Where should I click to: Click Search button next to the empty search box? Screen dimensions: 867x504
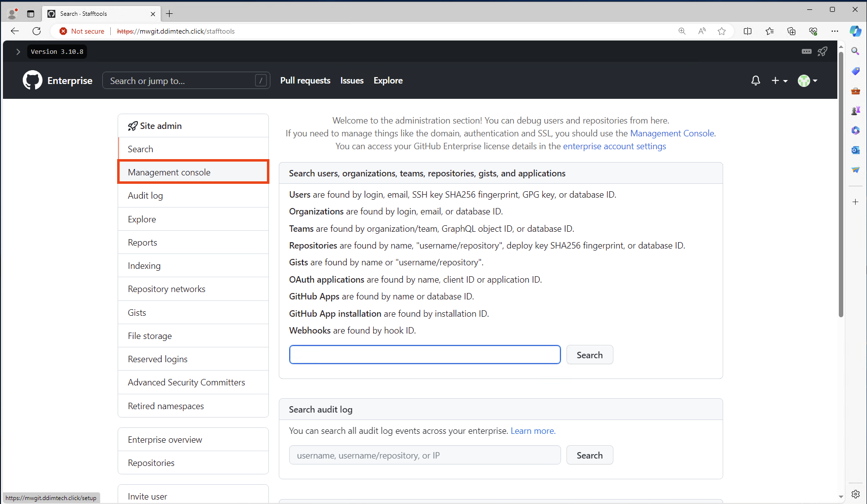[590, 355]
